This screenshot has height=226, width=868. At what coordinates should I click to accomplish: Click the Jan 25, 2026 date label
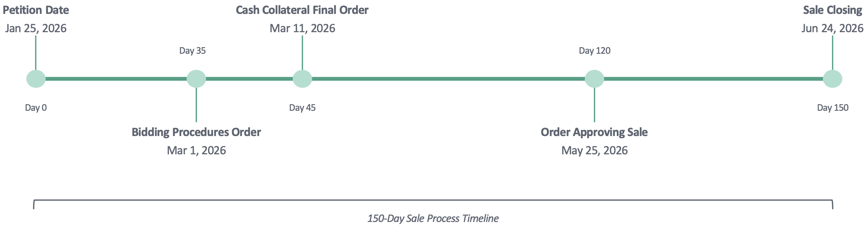[x=36, y=28]
